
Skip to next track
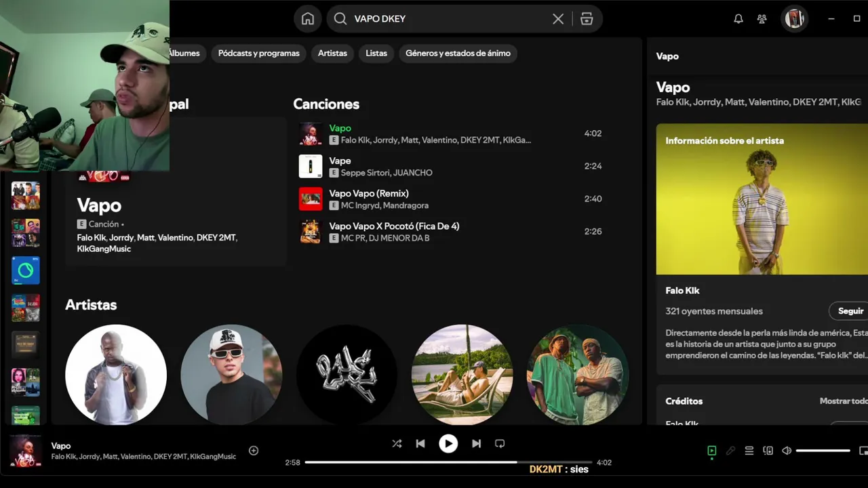coord(476,443)
